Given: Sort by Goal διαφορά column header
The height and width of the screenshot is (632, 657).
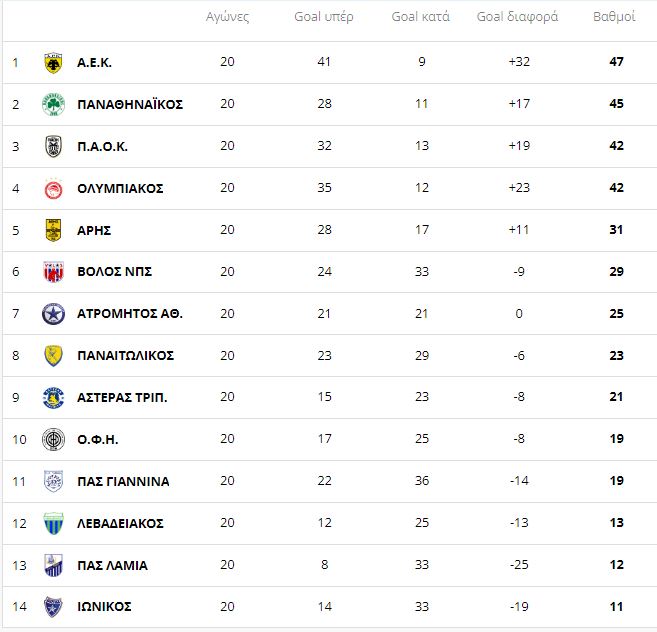Looking at the screenshot, I should (517, 17).
